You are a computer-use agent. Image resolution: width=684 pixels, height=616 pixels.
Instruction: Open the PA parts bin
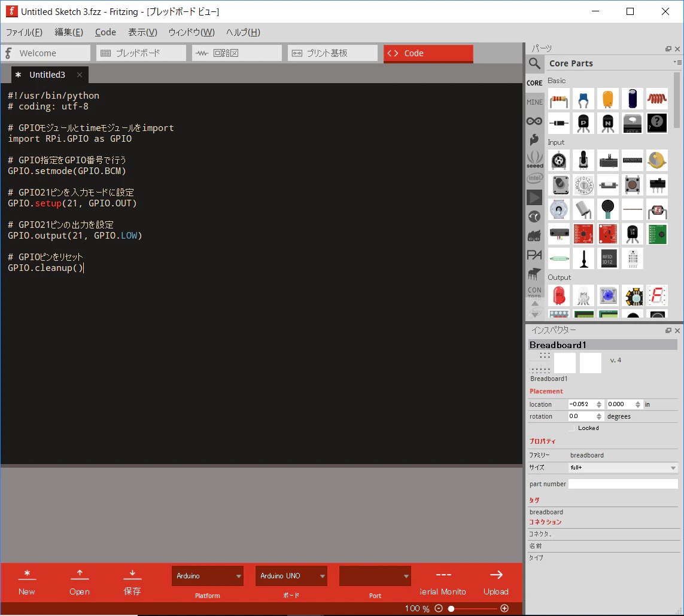tap(534, 255)
